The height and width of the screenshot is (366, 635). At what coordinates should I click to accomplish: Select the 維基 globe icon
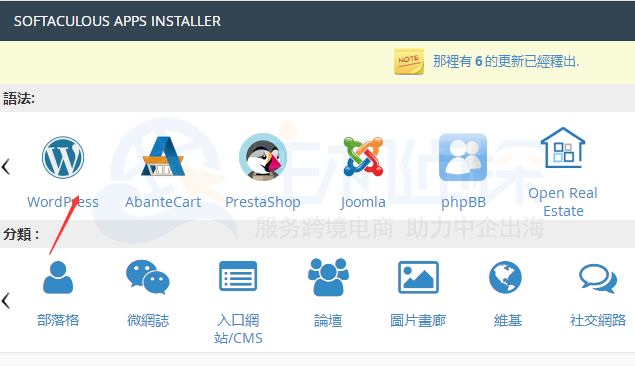click(x=505, y=277)
